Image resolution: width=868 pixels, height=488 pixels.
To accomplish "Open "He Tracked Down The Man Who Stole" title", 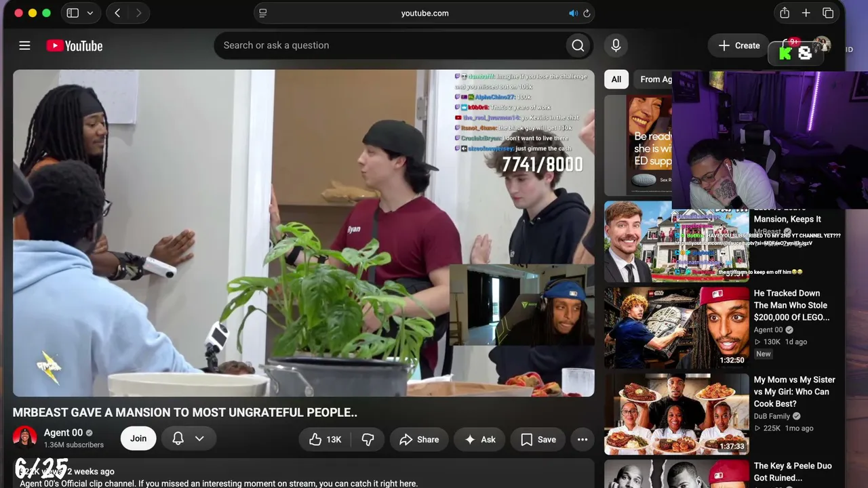I will click(791, 305).
